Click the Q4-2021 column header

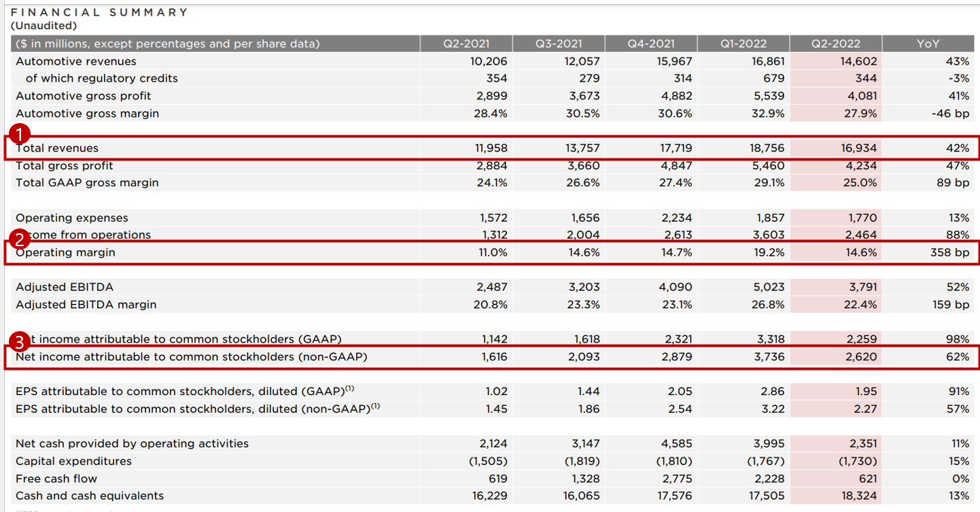tap(650, 44)
